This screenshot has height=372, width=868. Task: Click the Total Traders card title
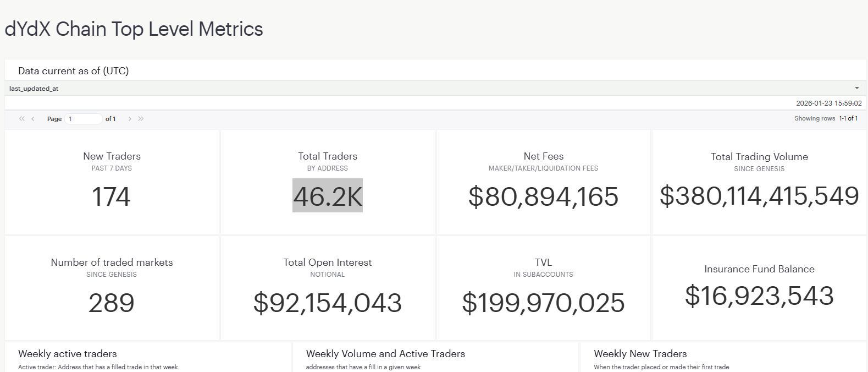(x=328, y=156)
